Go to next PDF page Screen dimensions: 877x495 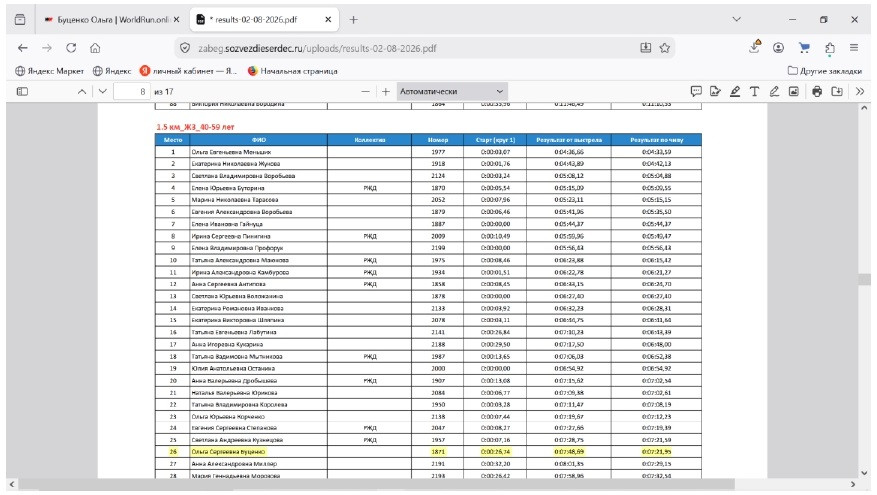coord(102,91)
